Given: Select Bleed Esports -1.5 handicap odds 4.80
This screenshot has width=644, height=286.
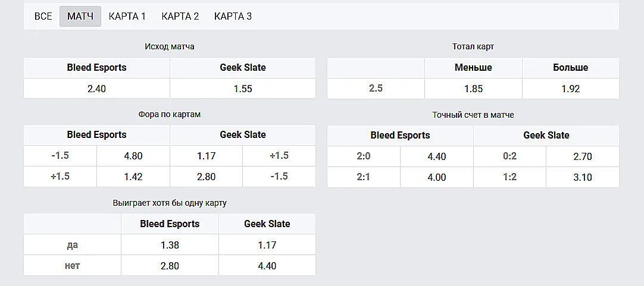Looking at the screenshot, I should pyautogui.click(x=133, y=156).
